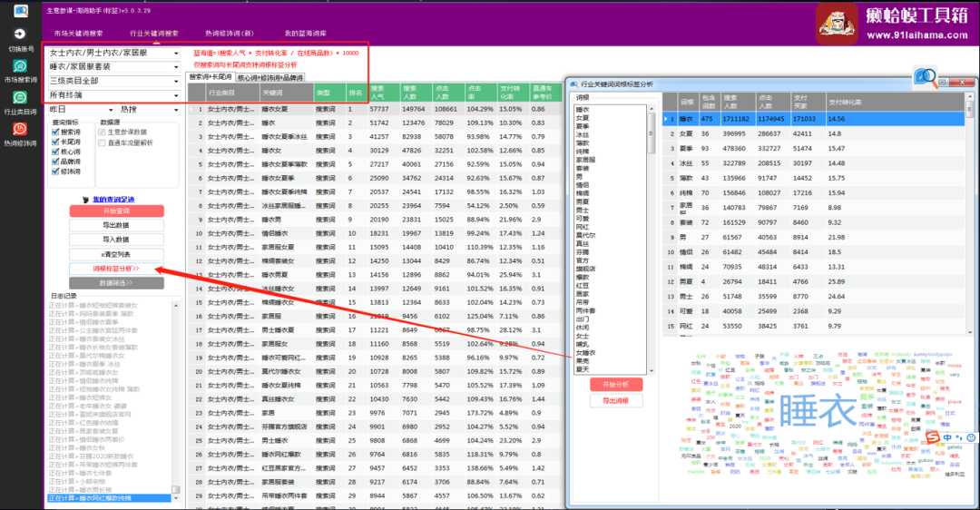The height and width of the screenshot is (510, 980).
Task: Switch to 行业关键词搜索 tab
Action: pyautogui.click(x=153, y=34)
